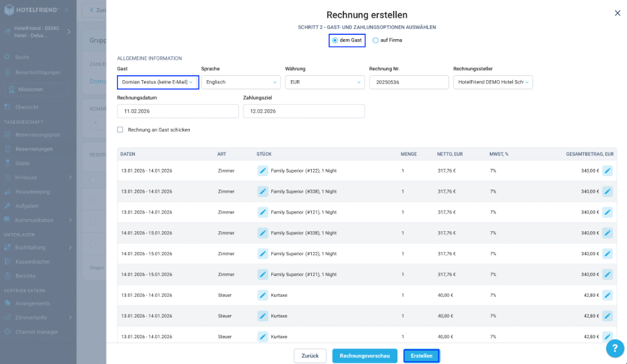Open the Rechnungssteller dropdown
627x364 pixels.
point(493,83)
